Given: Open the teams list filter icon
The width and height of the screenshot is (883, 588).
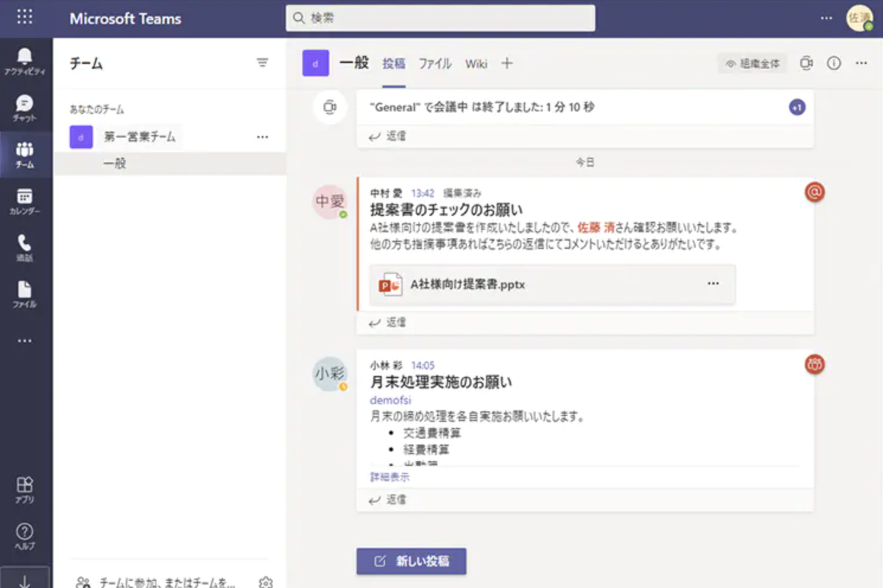Looking at the screenshot, I should 262,63.
